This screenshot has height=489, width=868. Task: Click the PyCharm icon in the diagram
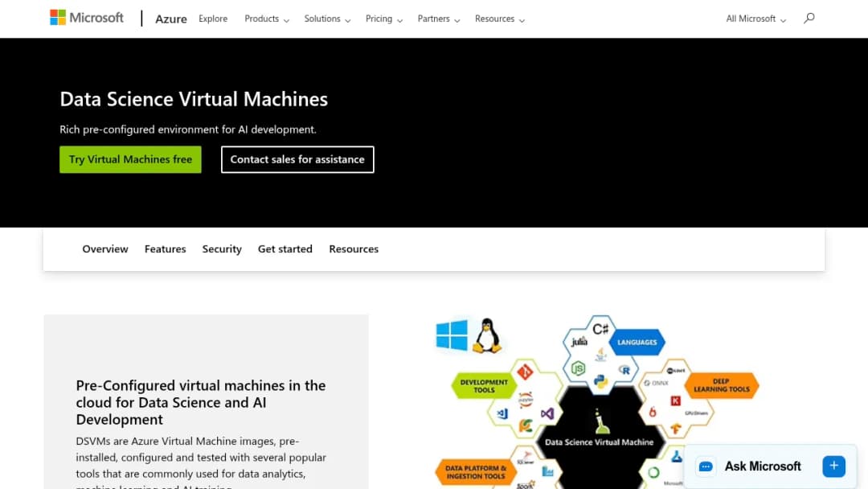click(x=526, y=426)
